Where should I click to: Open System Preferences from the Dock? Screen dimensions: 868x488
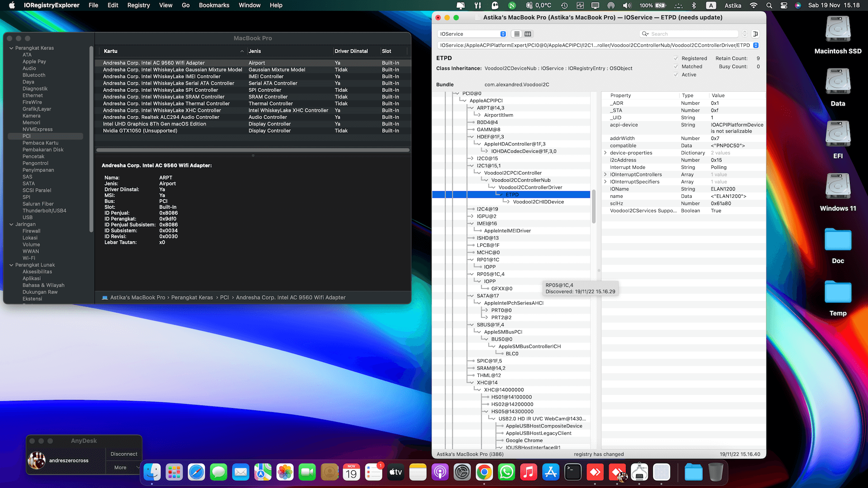point(462,473)
